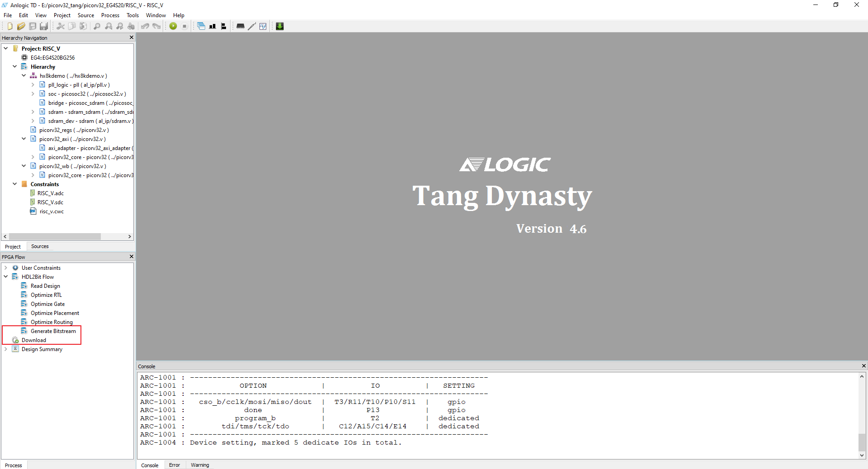Click the Find Next icon
The width and height of the screenshot is (868, 469).
(120, 26)
